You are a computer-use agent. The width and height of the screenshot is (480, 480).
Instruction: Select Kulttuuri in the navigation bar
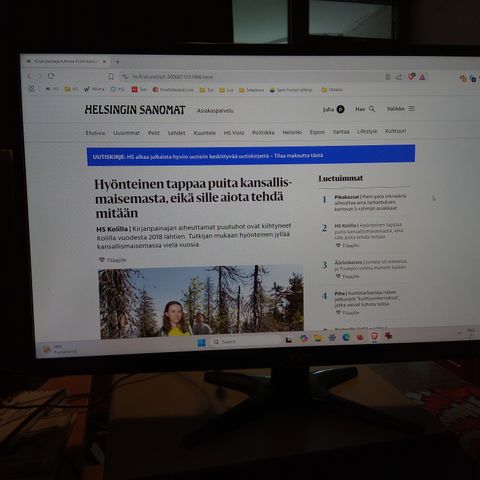tap(395, 131)
